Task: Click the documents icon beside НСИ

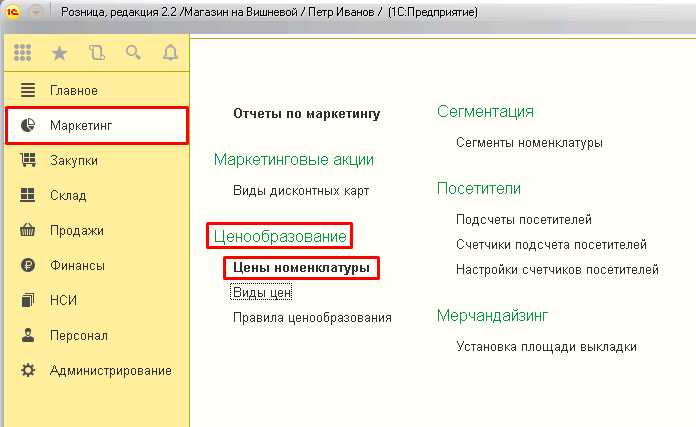Action: click(28, 300)
